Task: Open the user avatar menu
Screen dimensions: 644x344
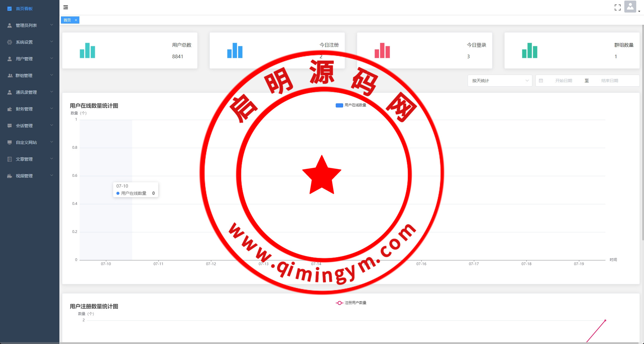Action: tap(630, 7)
